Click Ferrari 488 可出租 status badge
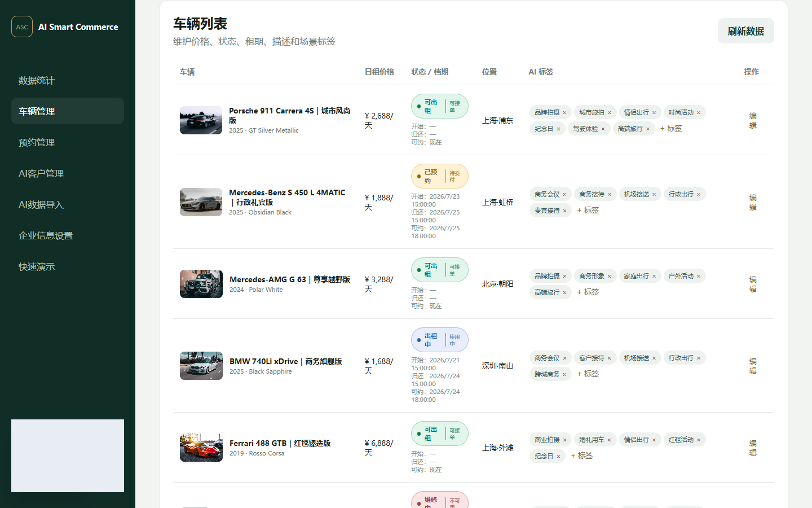Screen dimensions: 812x508 point(440,433)
